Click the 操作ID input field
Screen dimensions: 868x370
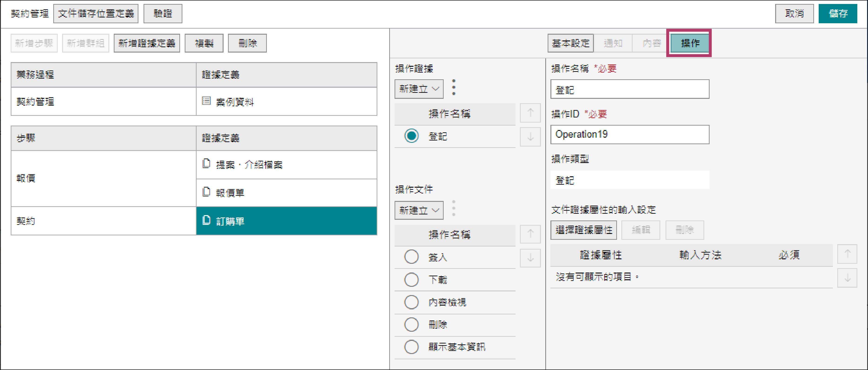[630, 134]
